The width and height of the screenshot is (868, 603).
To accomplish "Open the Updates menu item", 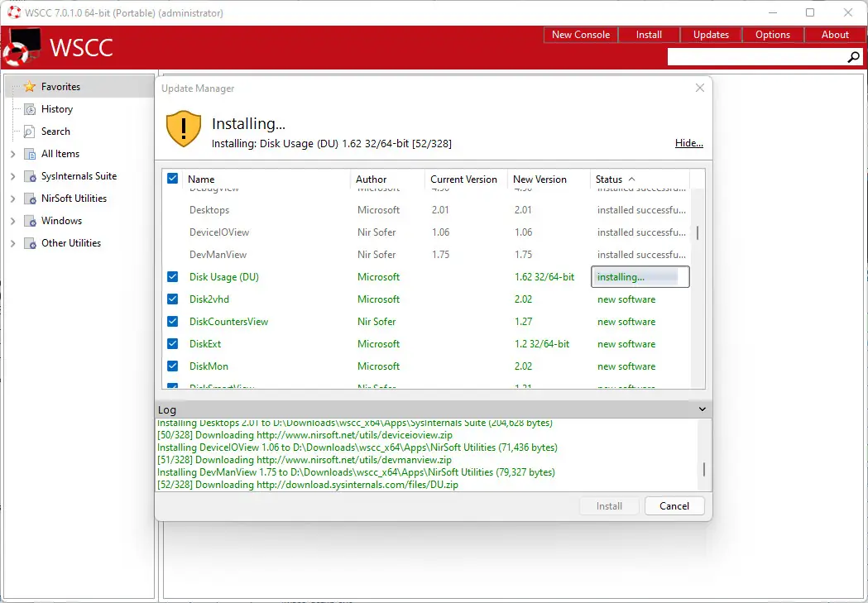I will click(x=711, y=34).
